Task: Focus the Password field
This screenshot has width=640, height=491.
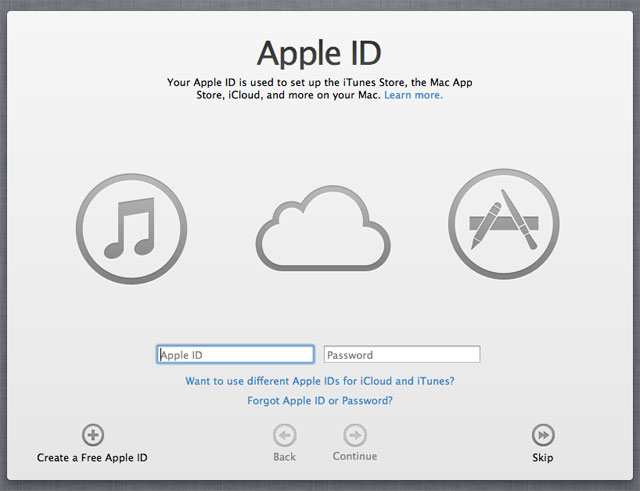Action: [402, 354]
